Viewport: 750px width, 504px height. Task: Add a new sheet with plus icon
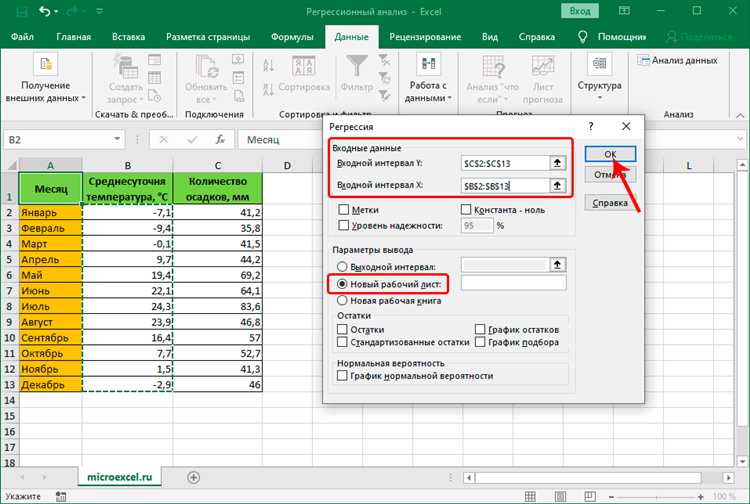pos(193,477)
